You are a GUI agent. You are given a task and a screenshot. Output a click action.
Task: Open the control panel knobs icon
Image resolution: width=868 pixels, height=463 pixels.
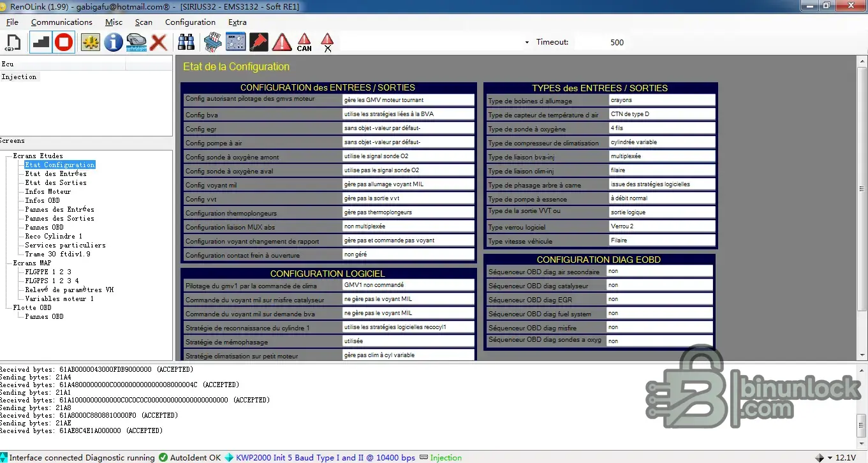tap(236, 43)
